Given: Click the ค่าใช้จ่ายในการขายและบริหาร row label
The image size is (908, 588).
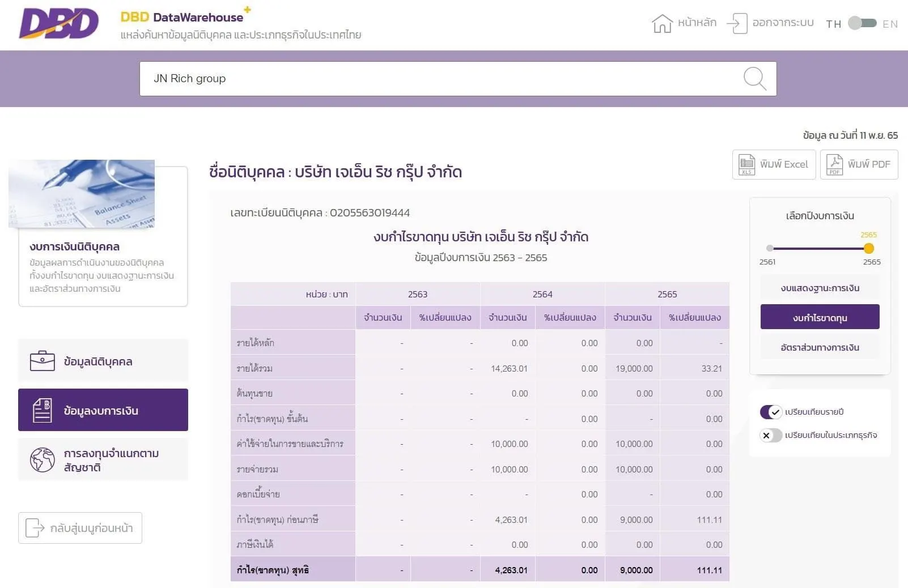Looking at the screenshot, I should coord(290,444).
